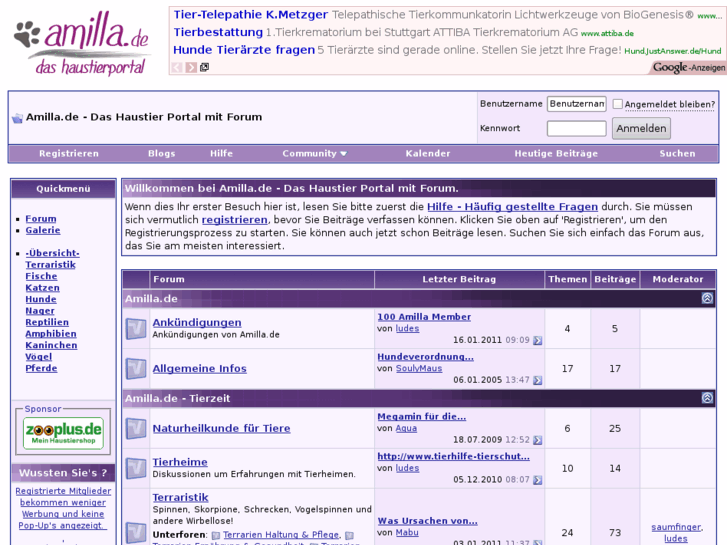Open the Was Ursachen von... post
The height and width of the screenshot is (545, 727).
[x=427, y=521]
